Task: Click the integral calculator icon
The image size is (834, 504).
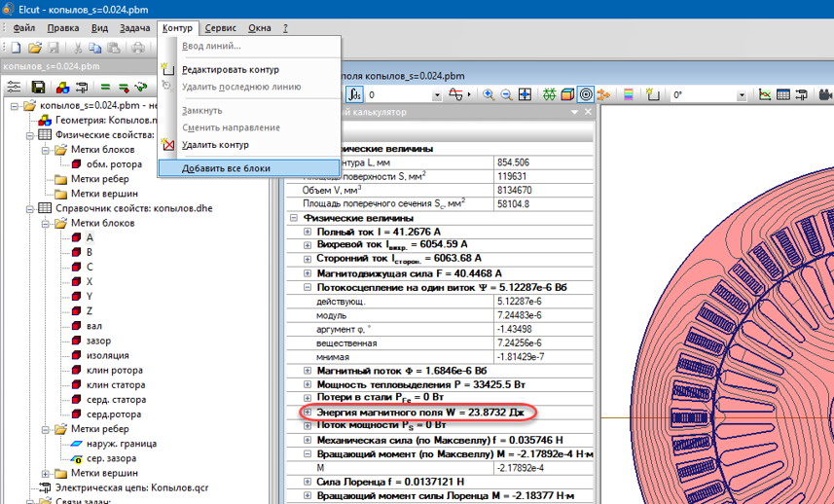Action: pos(355,95)
